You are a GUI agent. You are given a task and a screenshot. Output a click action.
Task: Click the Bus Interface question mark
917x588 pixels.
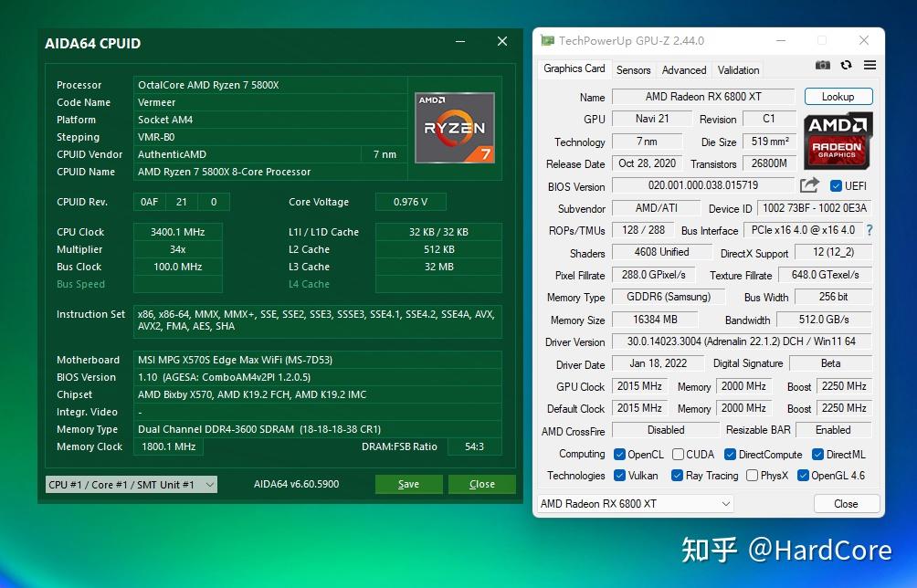[x=870, y=230]
